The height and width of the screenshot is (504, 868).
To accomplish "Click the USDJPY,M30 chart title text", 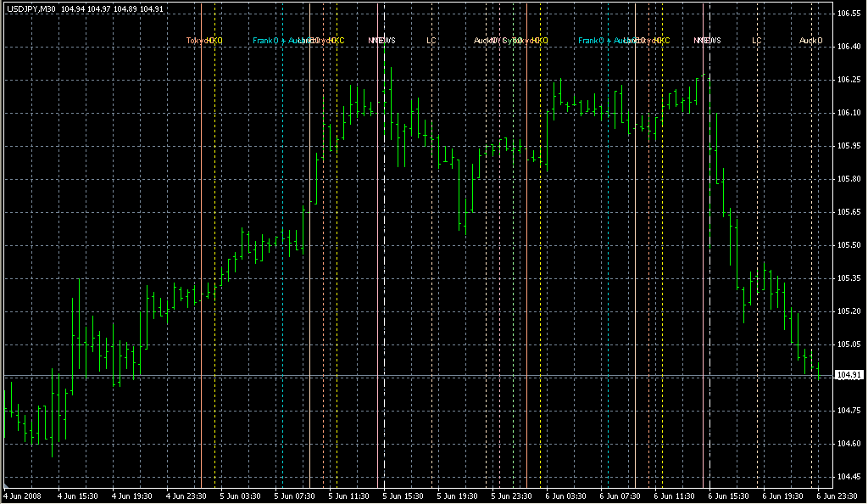I will [x=31, y=8].
